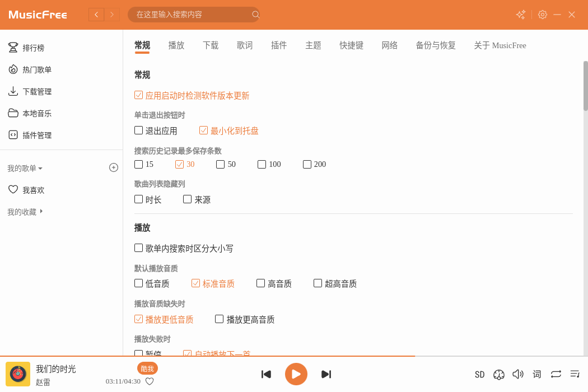Open SD quality selector in player
Image resolution: width=588 pixels, height=392 pixels.
[x=479, y=375]
